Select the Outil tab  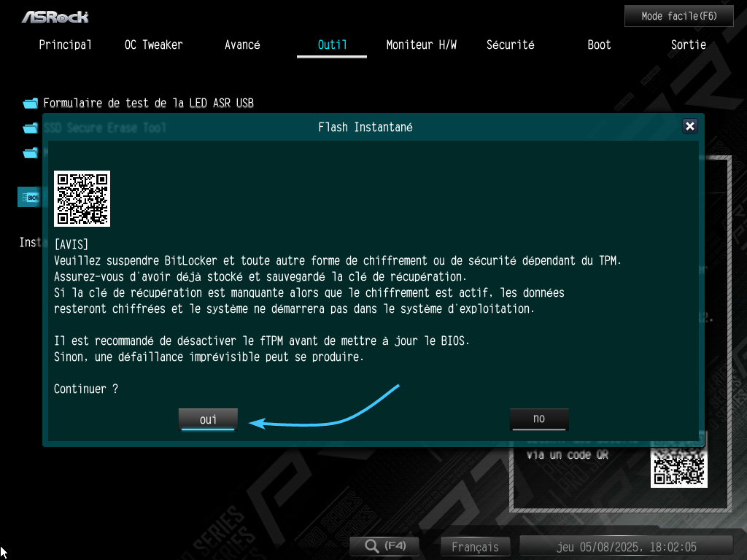pos(332,44)
